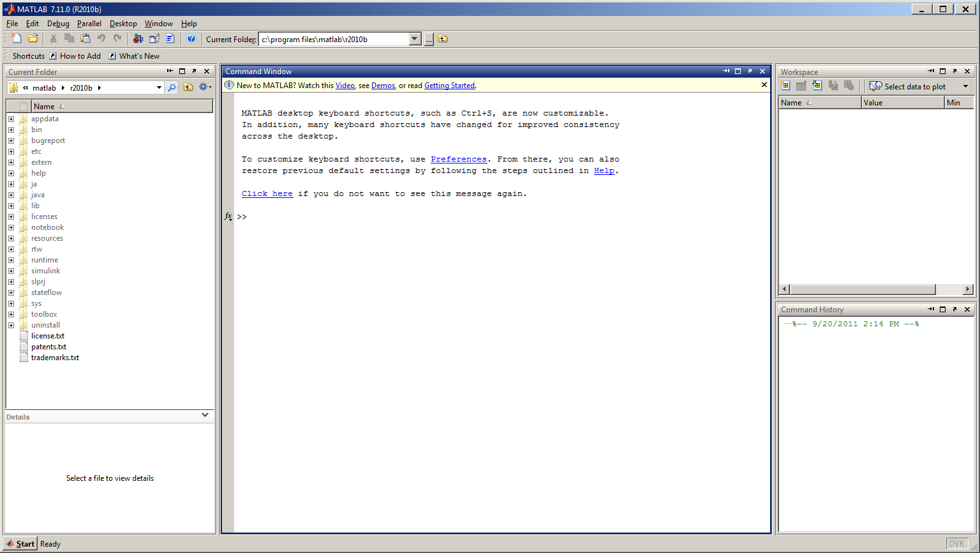980x553 pixels.
Task: Open a file via the toolbar folder icon
Action: coord(33,39)
